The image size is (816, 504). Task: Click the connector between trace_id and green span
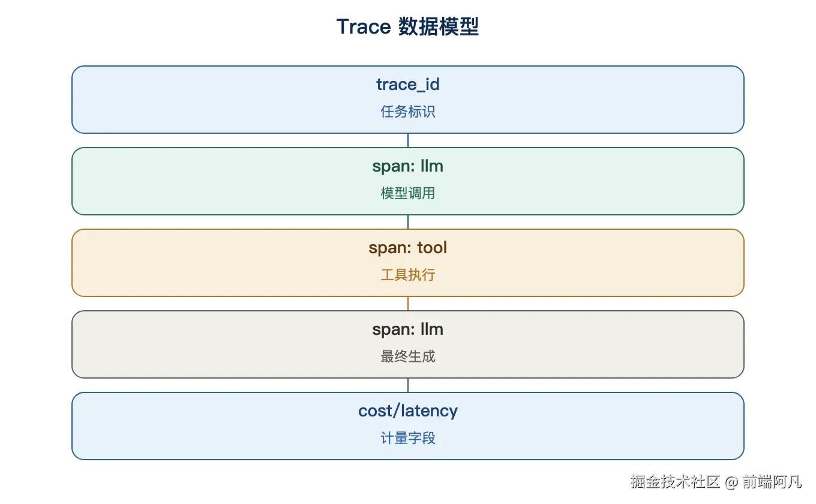pos(408,140)
